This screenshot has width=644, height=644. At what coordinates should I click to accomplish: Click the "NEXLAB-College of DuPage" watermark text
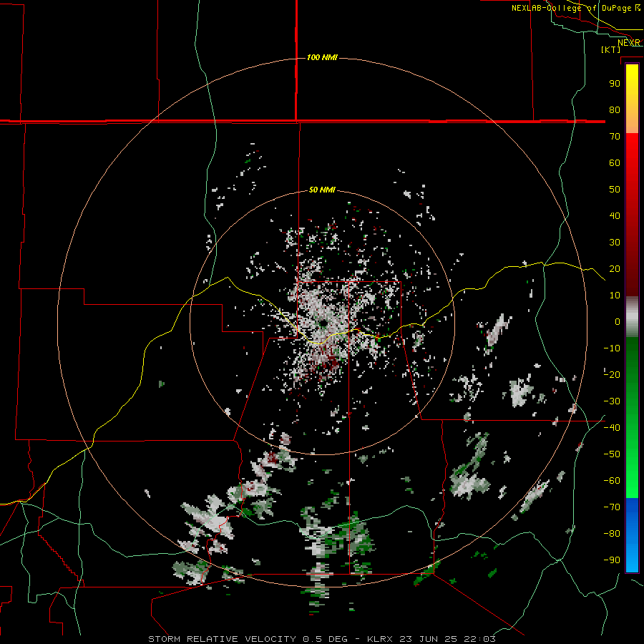pyautogui.click(x=572, y=8)
